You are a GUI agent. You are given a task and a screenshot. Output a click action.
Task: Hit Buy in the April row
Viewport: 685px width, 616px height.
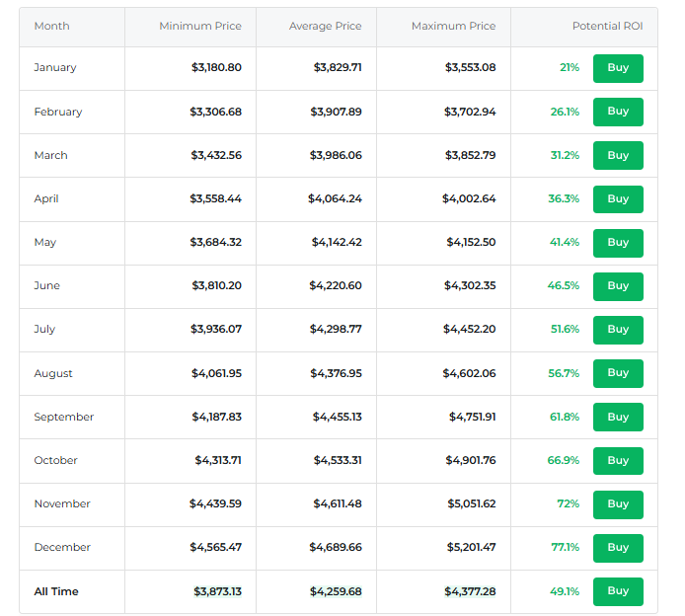pyautogui.click(x=618, y=198)
